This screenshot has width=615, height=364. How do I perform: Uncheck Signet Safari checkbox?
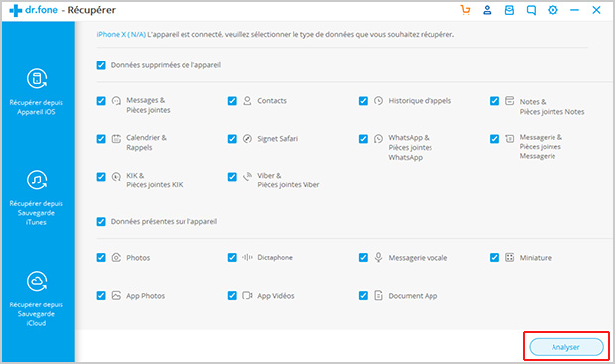tap(232, 139)
